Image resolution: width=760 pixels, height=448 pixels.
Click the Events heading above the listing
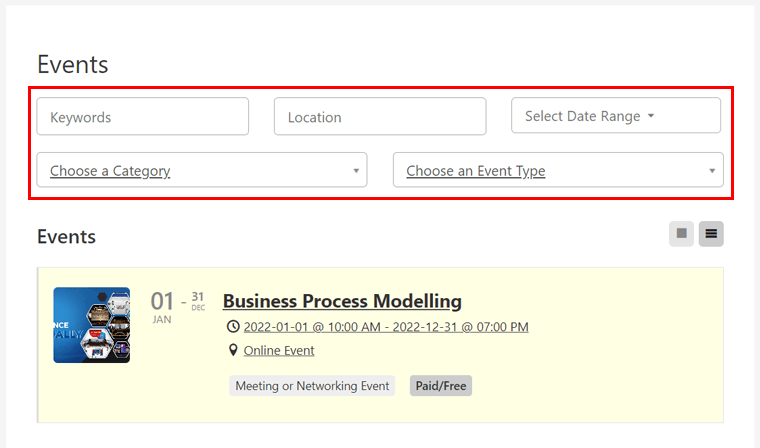pyautogui.click(x=66, y=237)
